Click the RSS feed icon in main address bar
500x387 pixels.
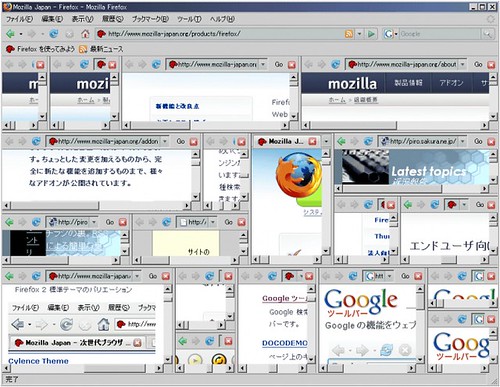349,34
